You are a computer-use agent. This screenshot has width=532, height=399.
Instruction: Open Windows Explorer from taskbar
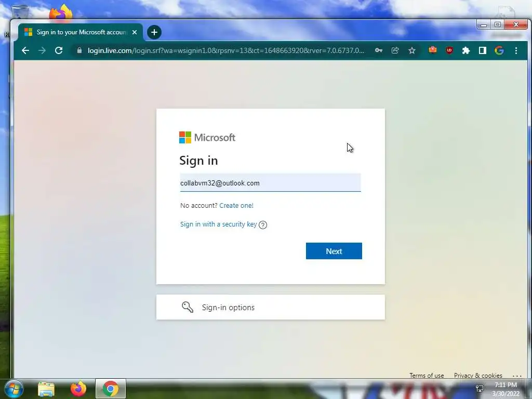click(x=46, y=389)
